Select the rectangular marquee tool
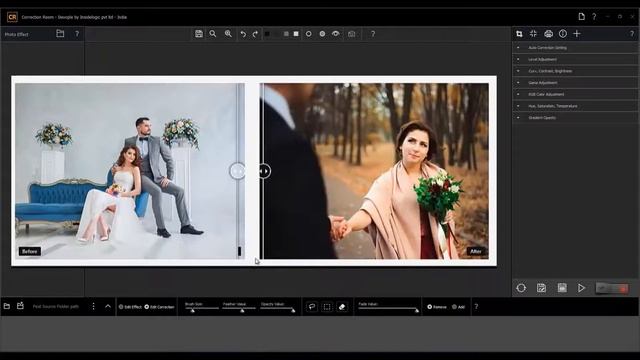The image size is (640, 360). [327, 307]
